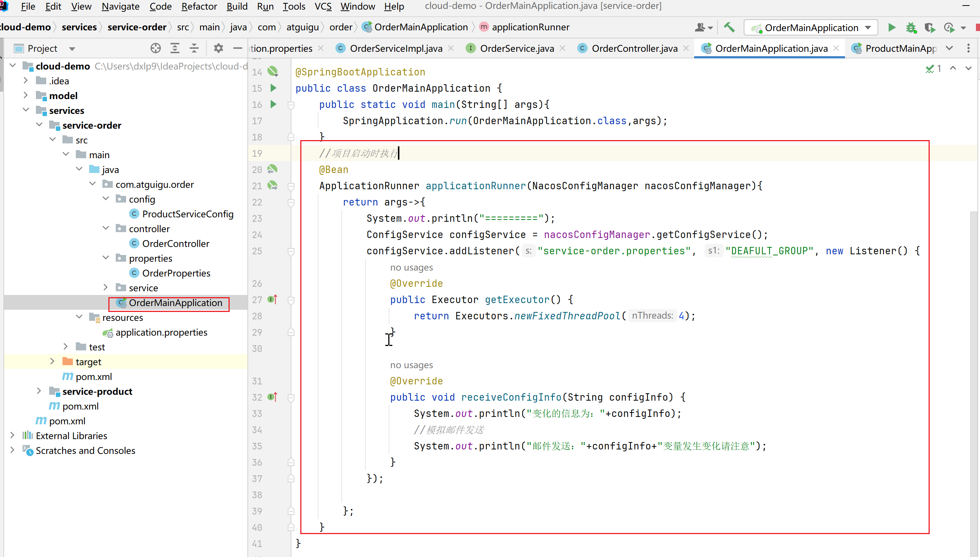Select application.properties in project tree
This screenshot has height=557, width=980.
[161, 332]
